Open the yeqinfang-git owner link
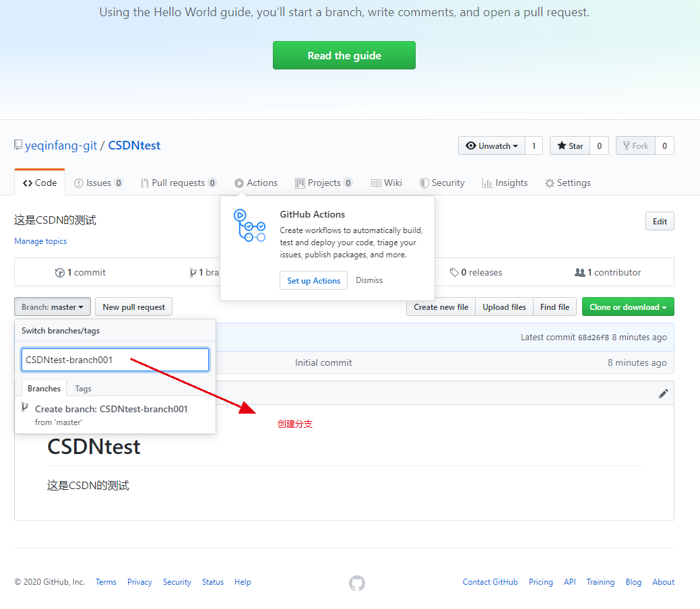This screenshot has height=609, width=700. click(x=61, y=146)
